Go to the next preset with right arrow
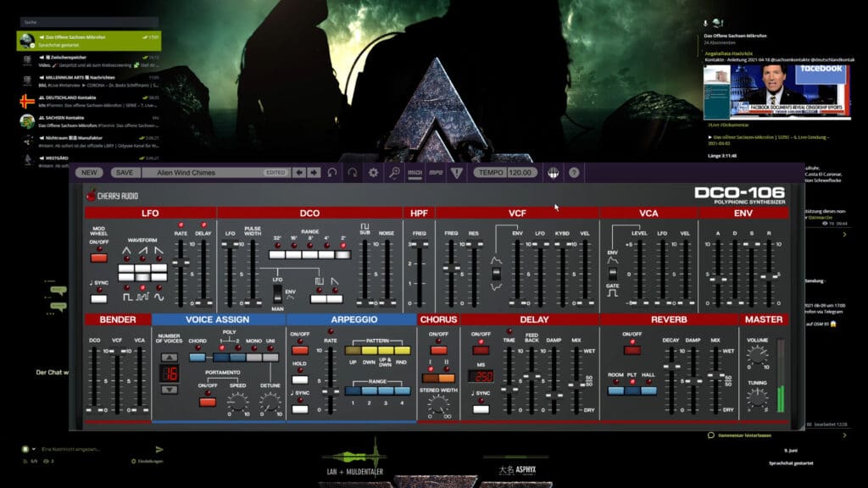Viewport: 868px width, 488px height. click(x=314, y=173)
